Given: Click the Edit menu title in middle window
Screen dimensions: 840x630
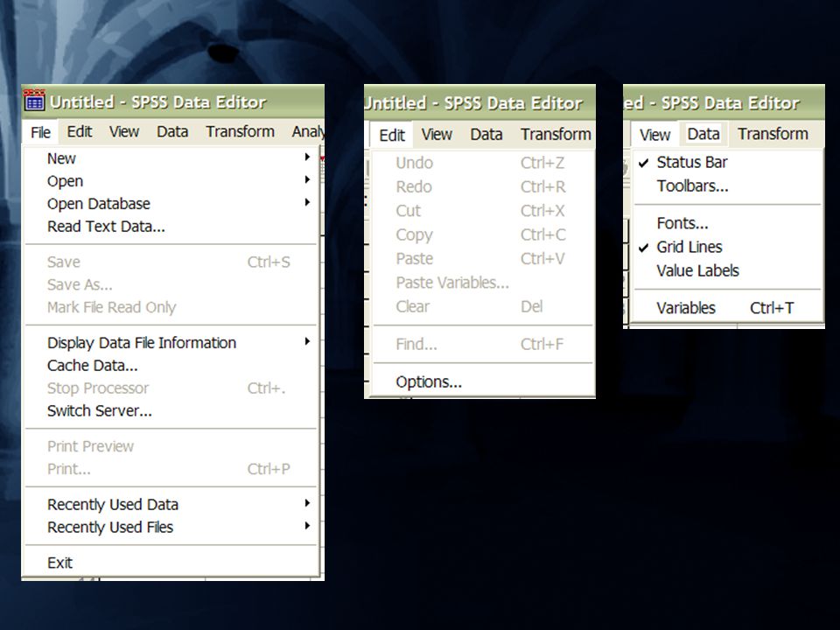Looking at the screenshot, I should pos(392,135).
